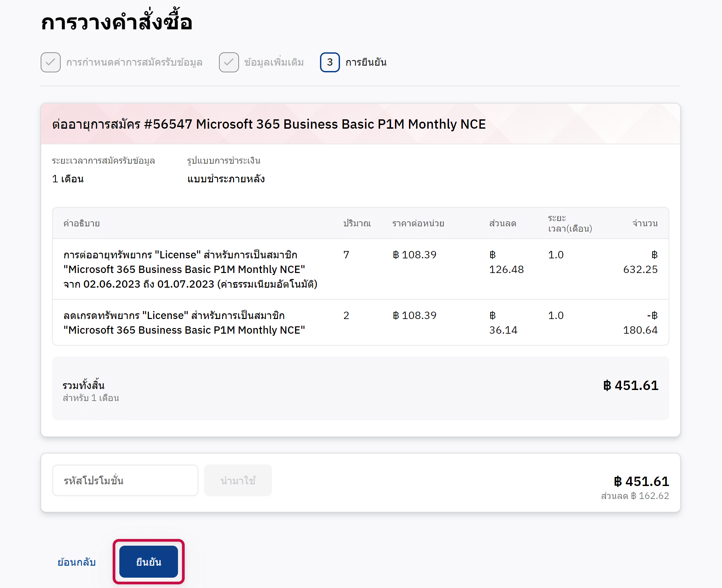Click the ปริมาณ column header

tap(357, 223)
